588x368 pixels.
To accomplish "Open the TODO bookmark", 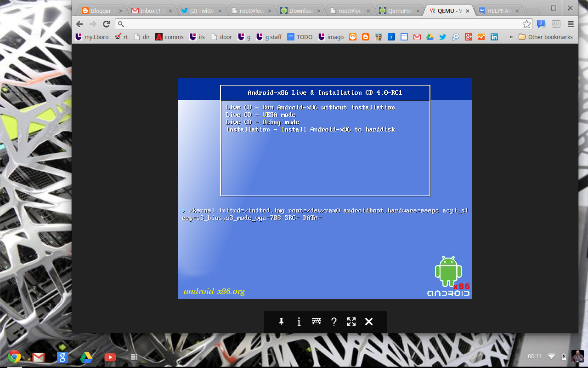I will point(300,37).
